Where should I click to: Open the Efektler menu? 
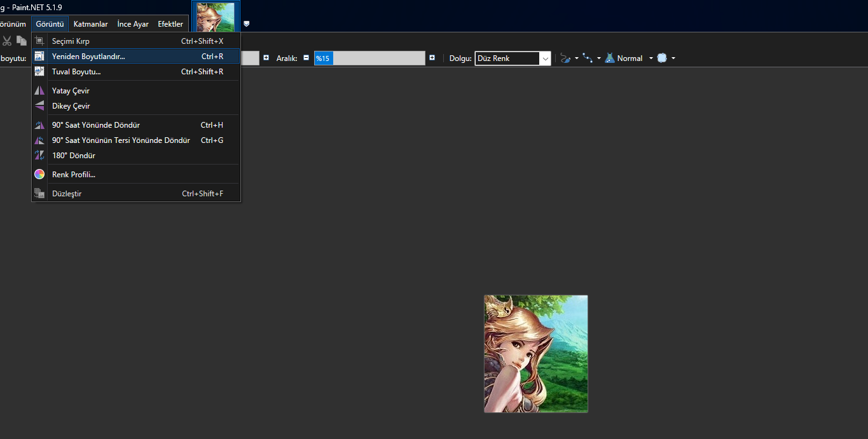pyautogui.click(x=170, y=24)
